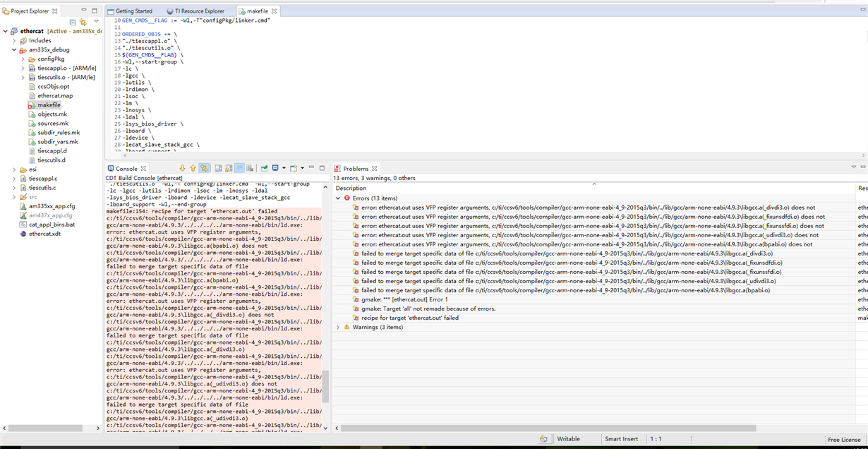Click Free License status bar entry
This screenshot has height=449, width=868.
click(x=844, y=439)
